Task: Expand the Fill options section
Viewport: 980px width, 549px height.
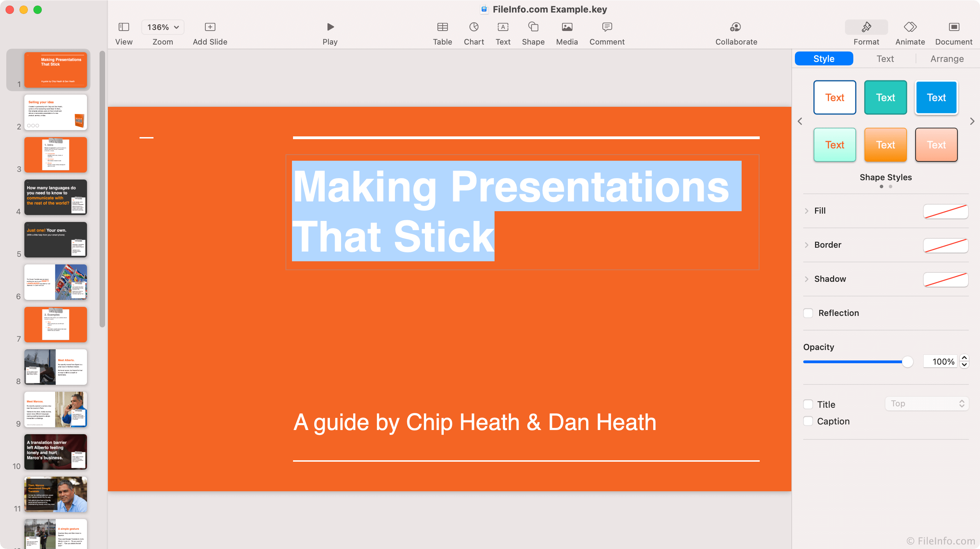Action: point(807,210)
